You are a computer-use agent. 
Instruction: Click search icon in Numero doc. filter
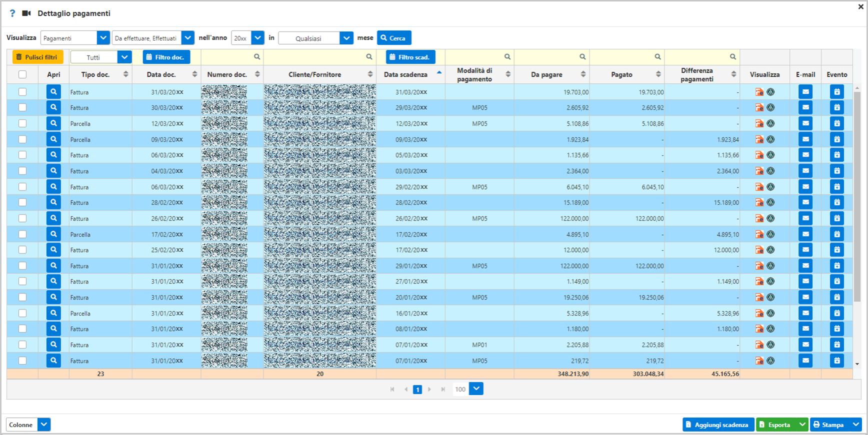(x=257, y=57)
